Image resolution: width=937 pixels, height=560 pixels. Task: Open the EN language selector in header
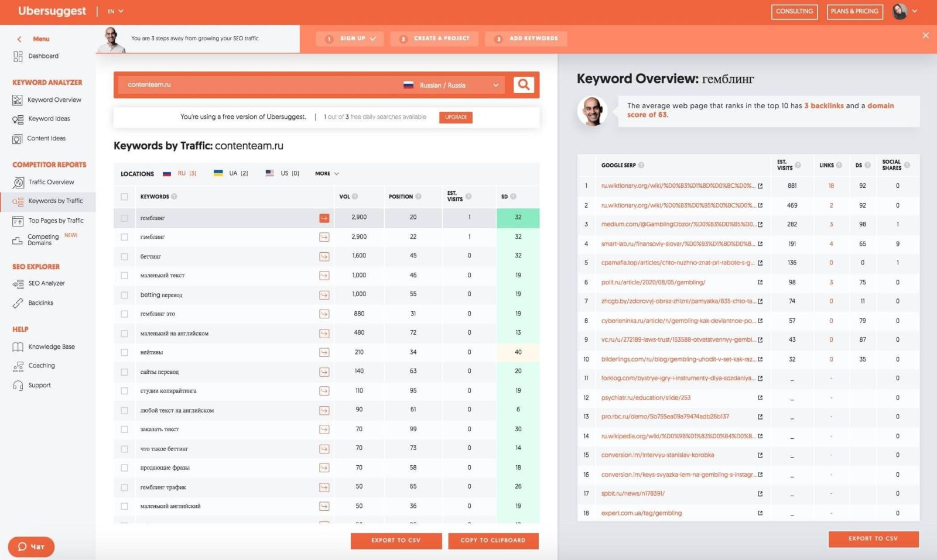pyautogui.click(x=115, y=11)
